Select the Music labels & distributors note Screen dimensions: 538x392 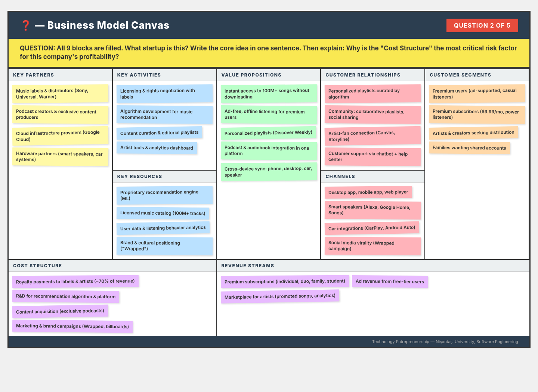click(60, 94)
